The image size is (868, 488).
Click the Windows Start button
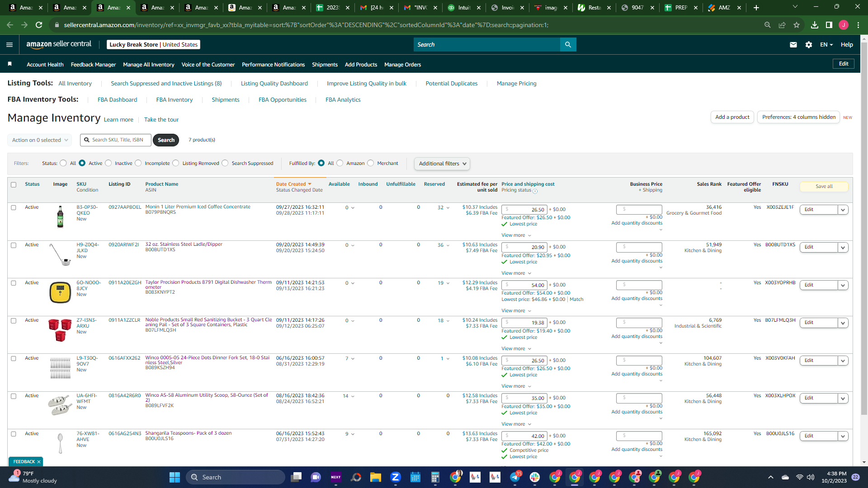pyautogui.click(x=175, y=477)
